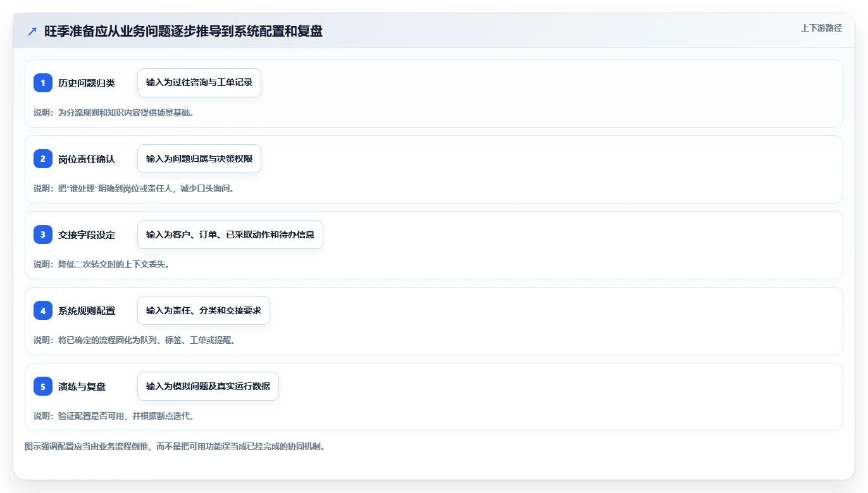Image resolution: width=868 pixels, height=493 pixels.
Task: Click the footer caption starting 图示强调配置应当由业务流程倒推
Action: 175,446
